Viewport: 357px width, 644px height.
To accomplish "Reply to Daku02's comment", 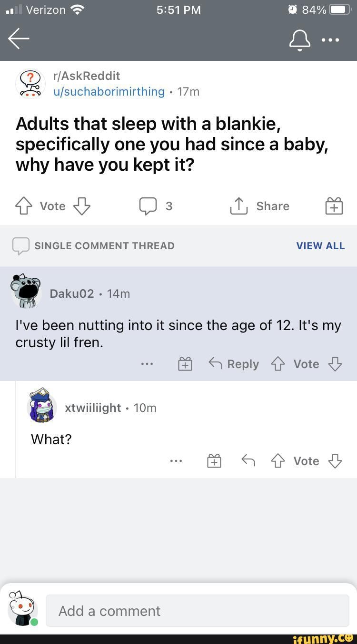I will coord(234,364).
